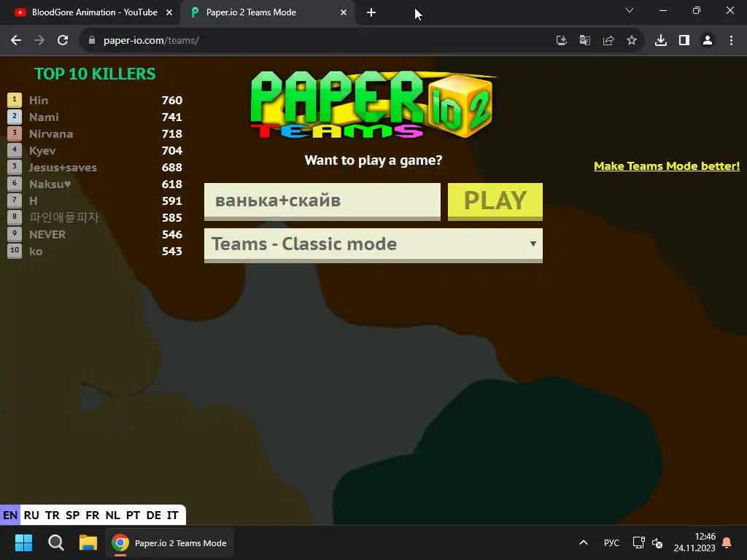
Task: Click the address bar URL
Action: (x=151, y=41)
